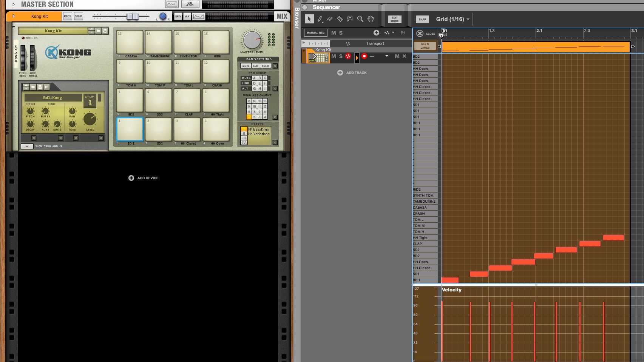Click the drum Level knob
This screenshot has width=644, height=362.
tap(90, 119)
